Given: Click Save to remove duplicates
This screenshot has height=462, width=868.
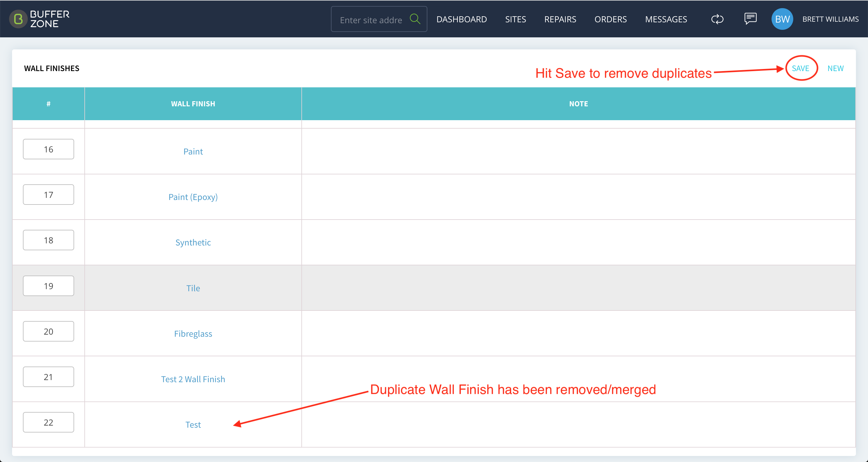Looking at the screenshot, I should click(800, 68).
